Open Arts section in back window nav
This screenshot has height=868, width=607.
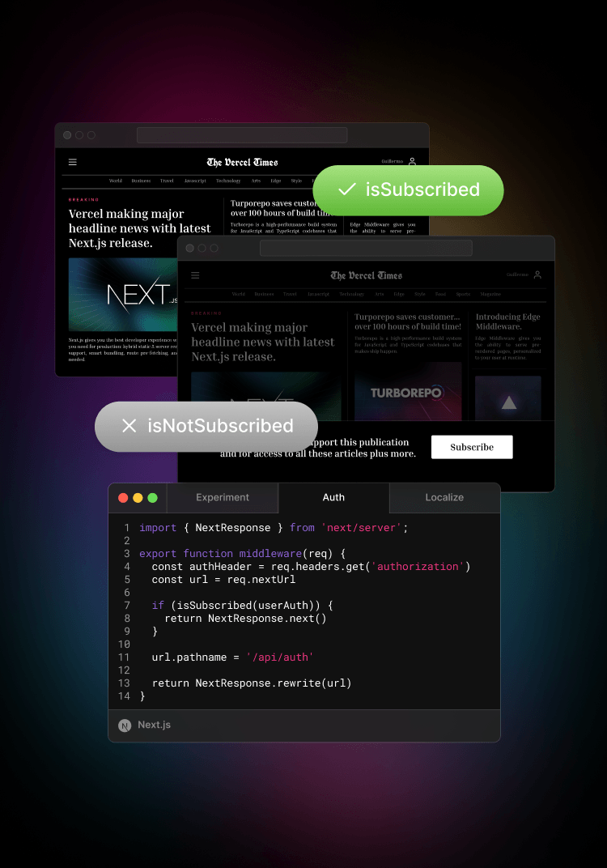pos(256,181)
